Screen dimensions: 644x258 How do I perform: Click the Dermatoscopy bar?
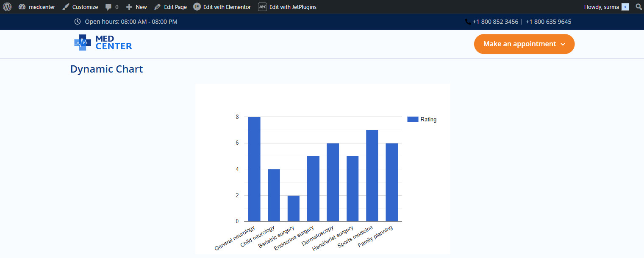(x=333, y=182)
